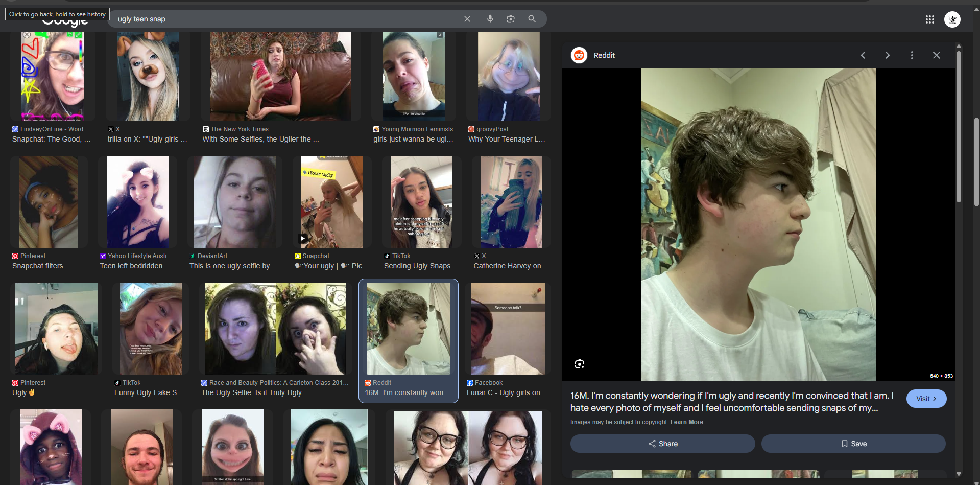Click 'Why Your Teenager L...' title
980x485 pixels.
pyautogui.click(x=507, y=139)
